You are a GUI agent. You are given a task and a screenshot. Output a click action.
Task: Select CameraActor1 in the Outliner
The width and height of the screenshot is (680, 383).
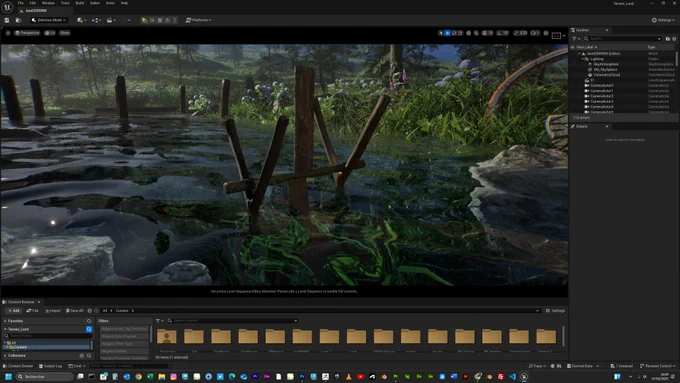602,91
